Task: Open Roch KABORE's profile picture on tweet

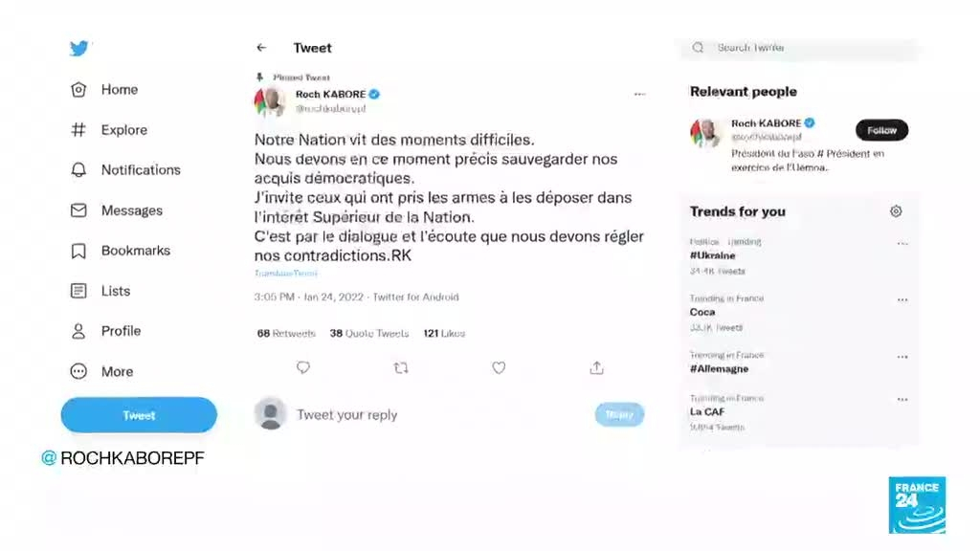Action: click(x=269, y=100)
